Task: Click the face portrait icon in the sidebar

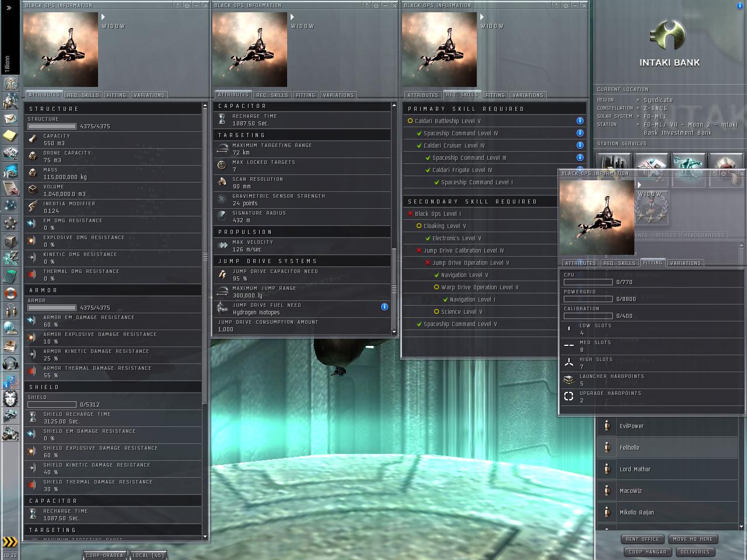Action: coord(10,398)
